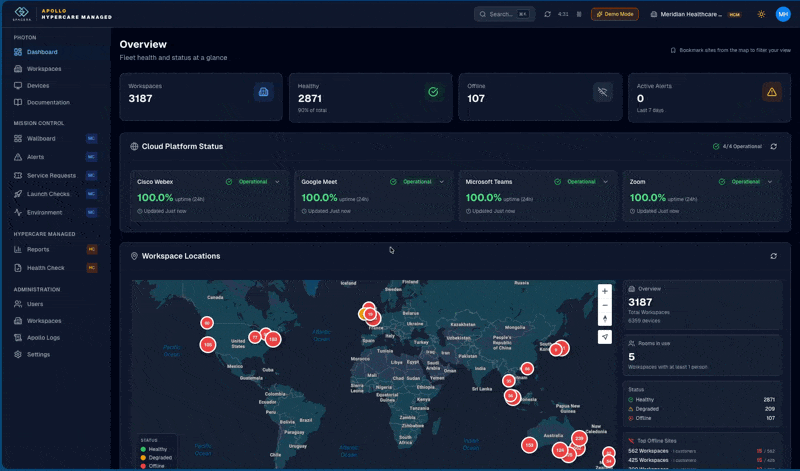Refresh the Cloud Platform Status panel

(773, 146)
